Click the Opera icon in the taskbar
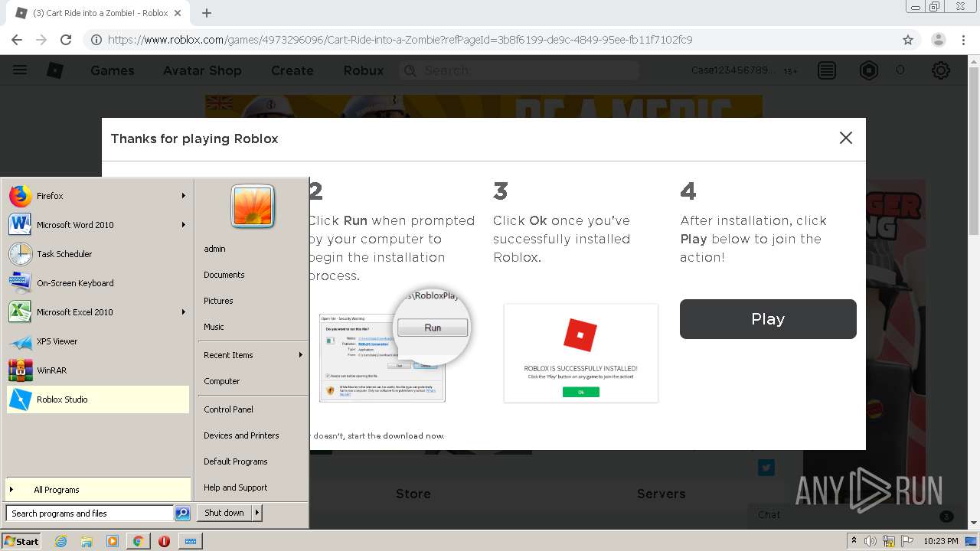 [x=164, y=541]
